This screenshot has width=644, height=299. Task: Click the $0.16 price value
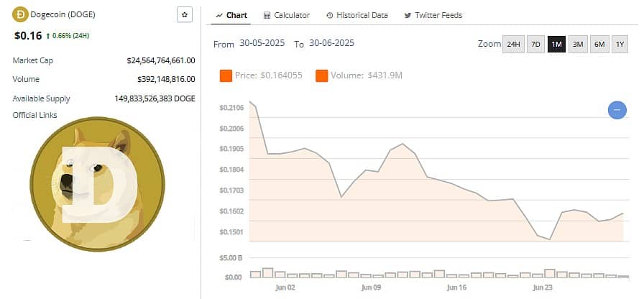click(28, 36)
